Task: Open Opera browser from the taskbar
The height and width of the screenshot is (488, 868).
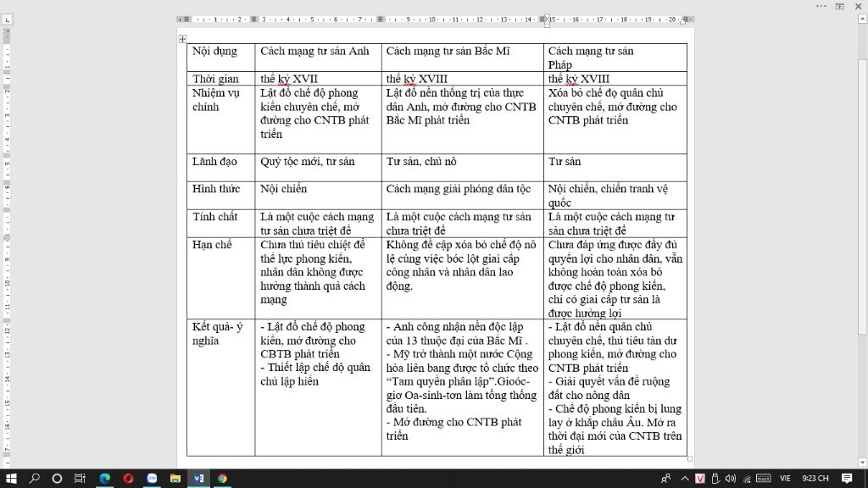Action: [x=129, y=479]
